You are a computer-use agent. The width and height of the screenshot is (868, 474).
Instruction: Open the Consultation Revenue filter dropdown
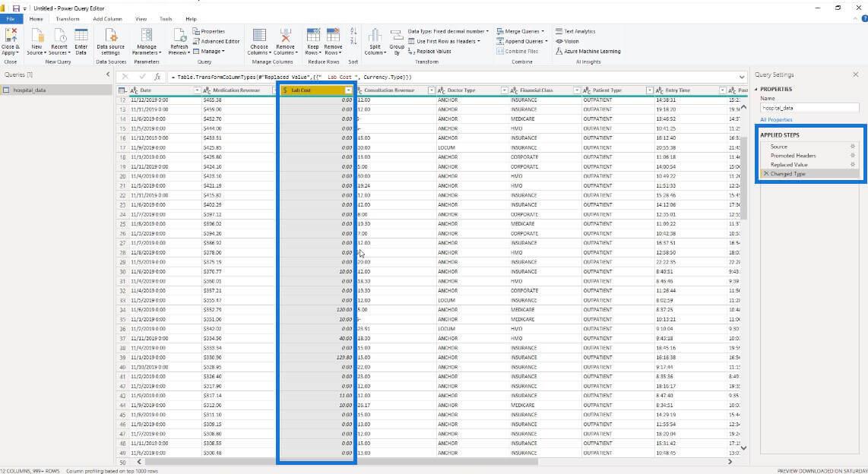point(431,90)
